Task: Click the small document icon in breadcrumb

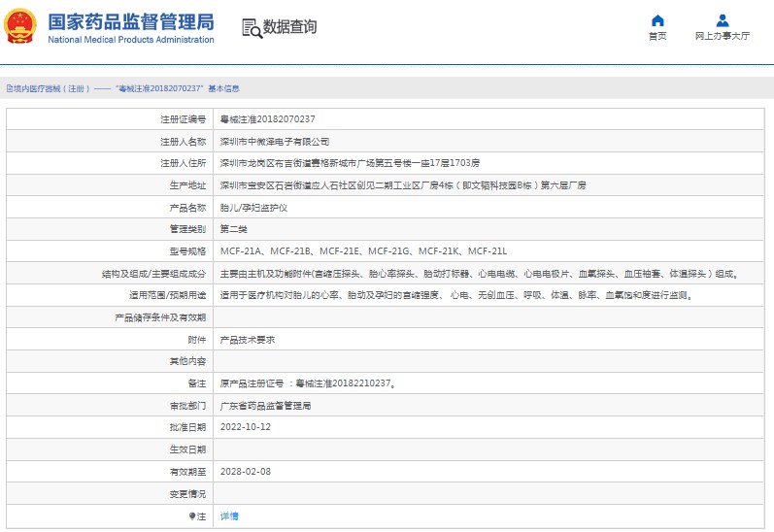Action: pos(10,88)
